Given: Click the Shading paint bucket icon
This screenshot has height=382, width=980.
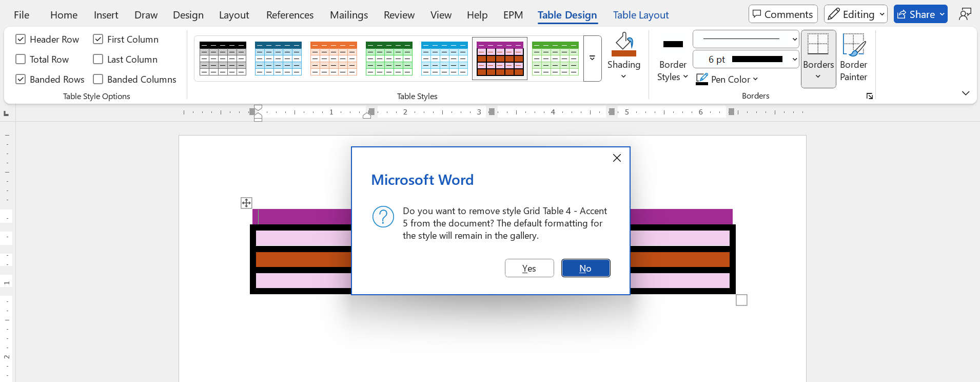Looking at the screenshot, I should [624, 41].
